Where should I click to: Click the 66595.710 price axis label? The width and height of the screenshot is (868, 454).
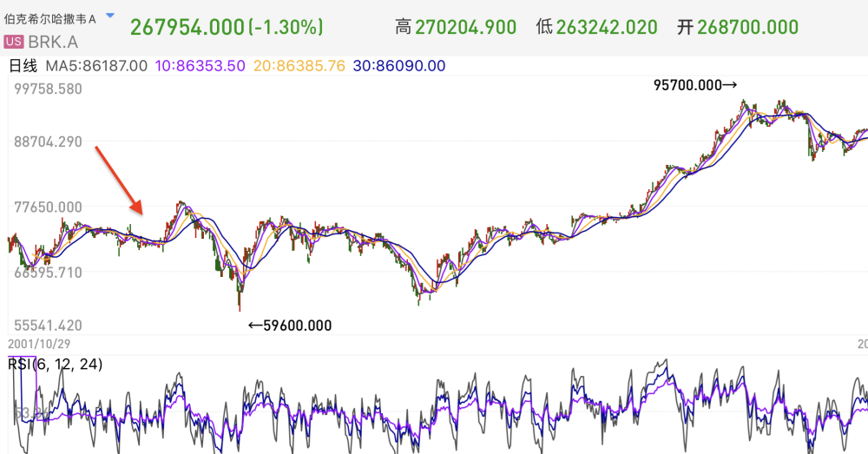coord(48,273)
